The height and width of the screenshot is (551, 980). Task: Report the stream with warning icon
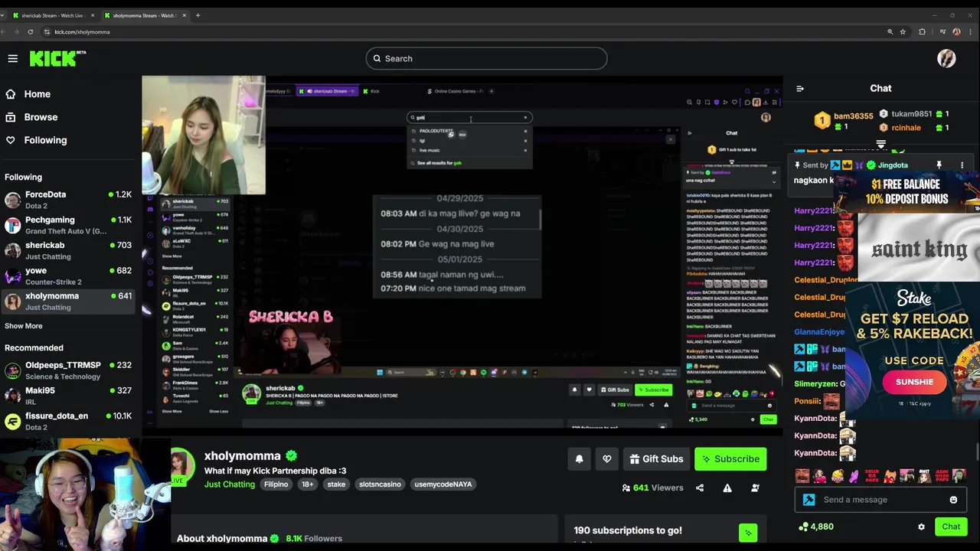click(727, 487)
